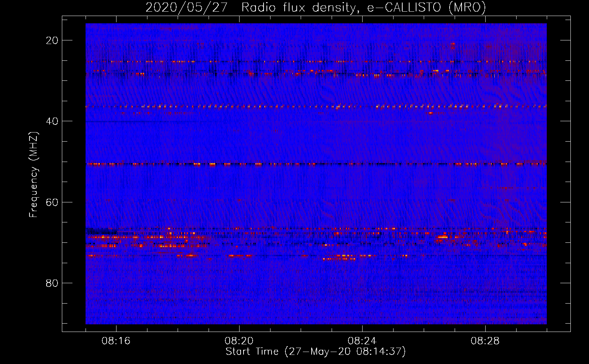Viewport: 589px width, 364px height.
Task: Click the 60 frequency tick label
Action: click(52, 202)
